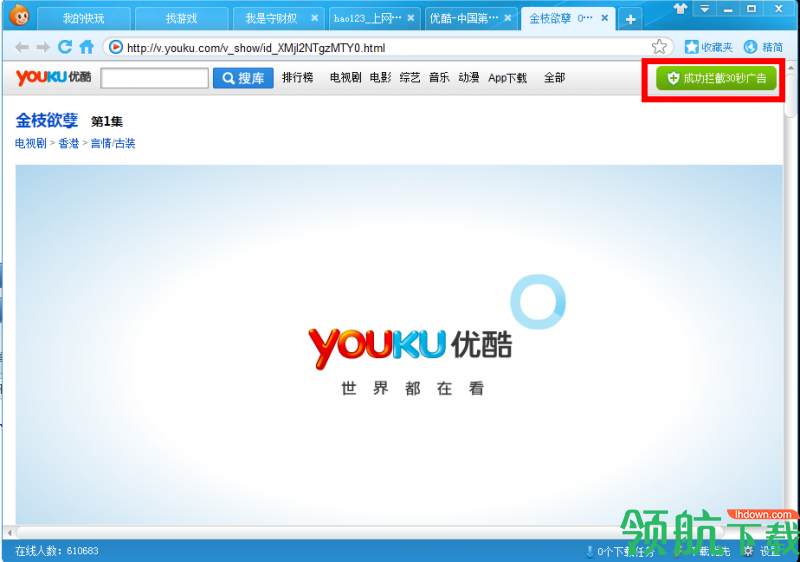
Task: Focus the Youku search box
Action: [x=155, y=78]
